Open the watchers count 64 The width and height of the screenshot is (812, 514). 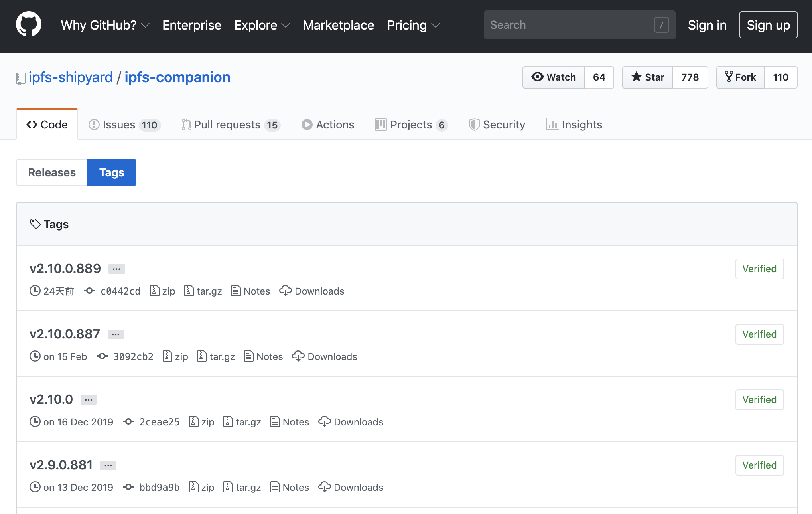click(x=599, y=77)
